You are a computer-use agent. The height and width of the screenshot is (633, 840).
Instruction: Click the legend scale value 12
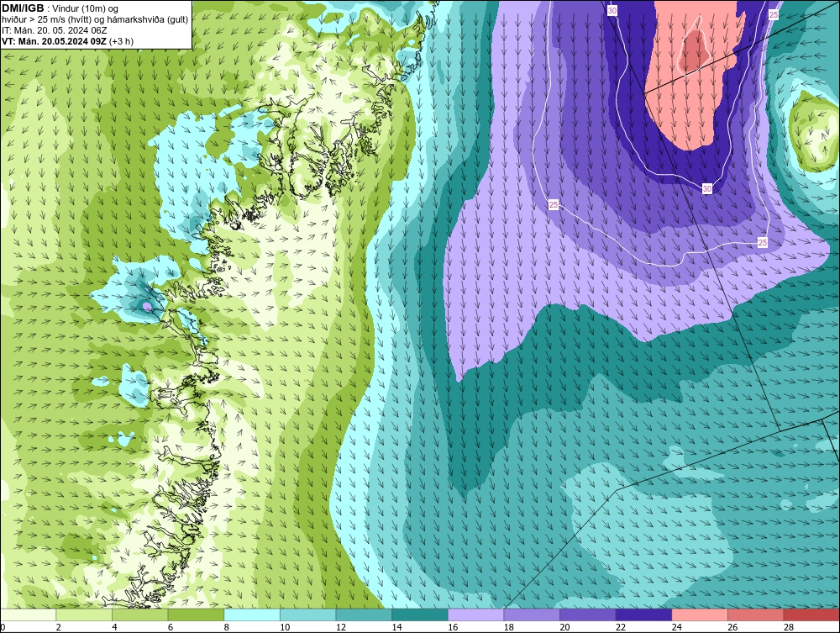tap(341, 627)
